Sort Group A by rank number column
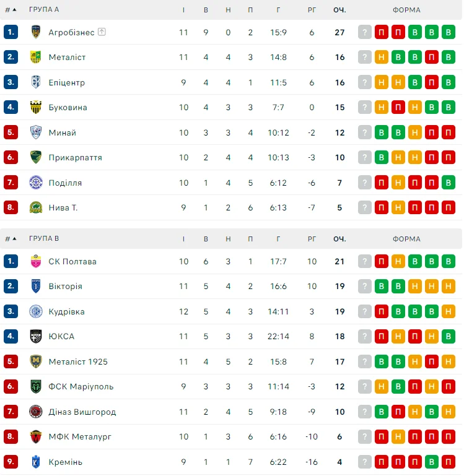This screenshot has height=476, width=464. click(x=11, y=10)
